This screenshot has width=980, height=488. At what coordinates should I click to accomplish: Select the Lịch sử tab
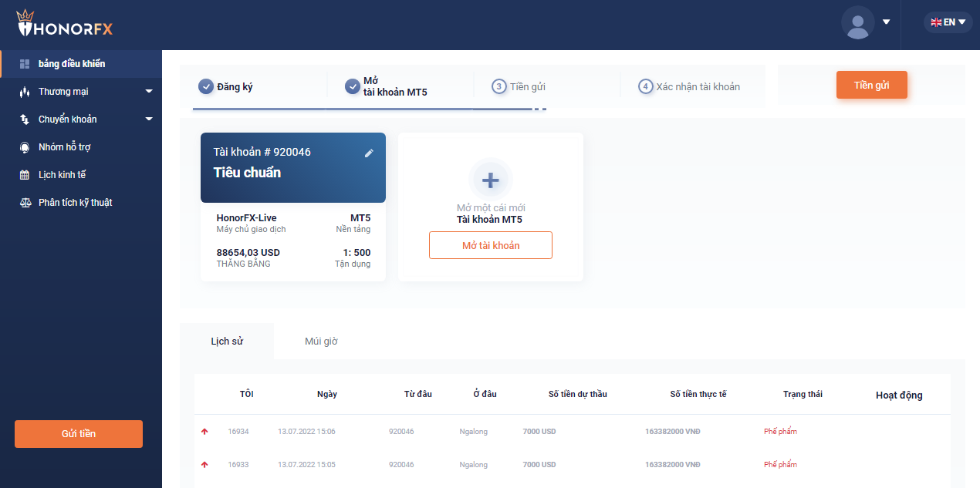coord(227,342)
